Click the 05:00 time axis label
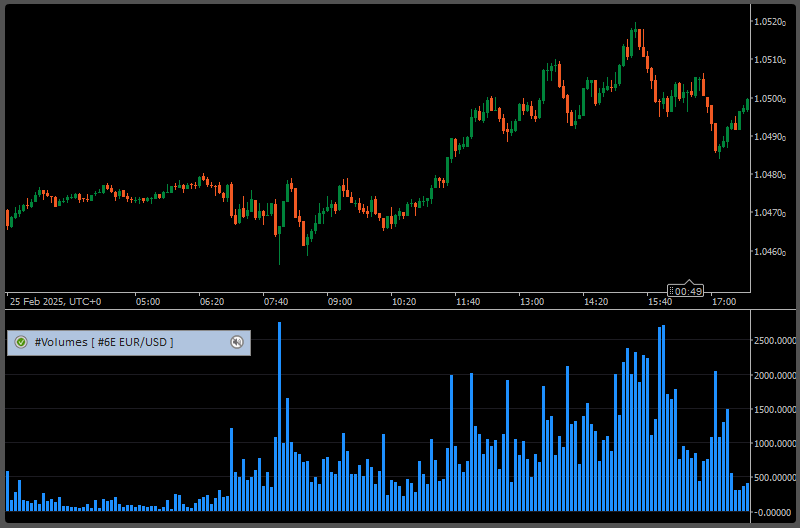800x528 pixels. pyautogui.click(x=147, y=301)
